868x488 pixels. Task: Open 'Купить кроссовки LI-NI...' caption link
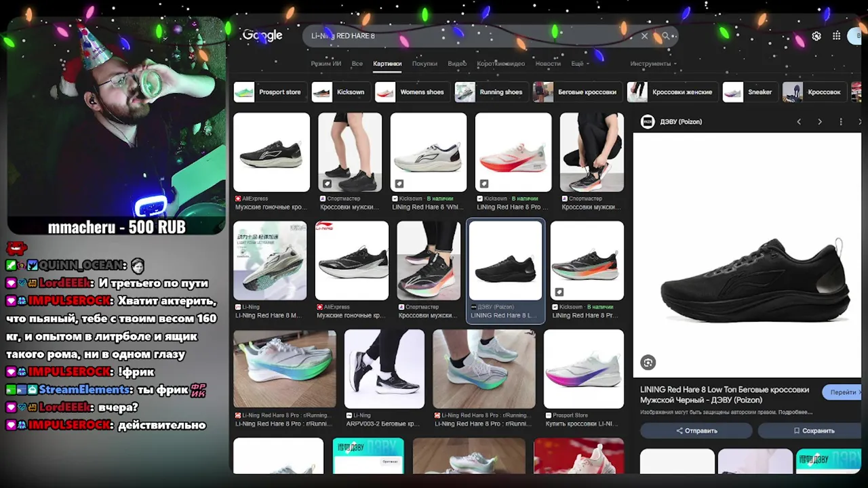(583, 424)
